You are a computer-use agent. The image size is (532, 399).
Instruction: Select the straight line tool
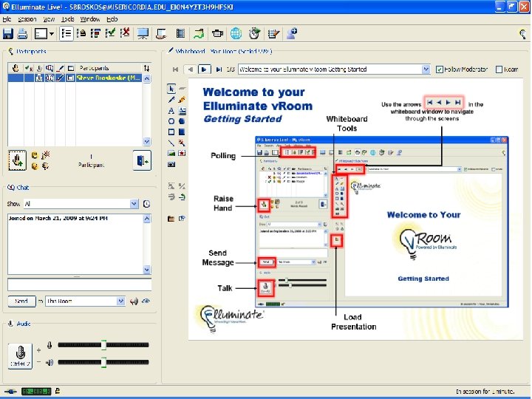[x=171, y=143]
